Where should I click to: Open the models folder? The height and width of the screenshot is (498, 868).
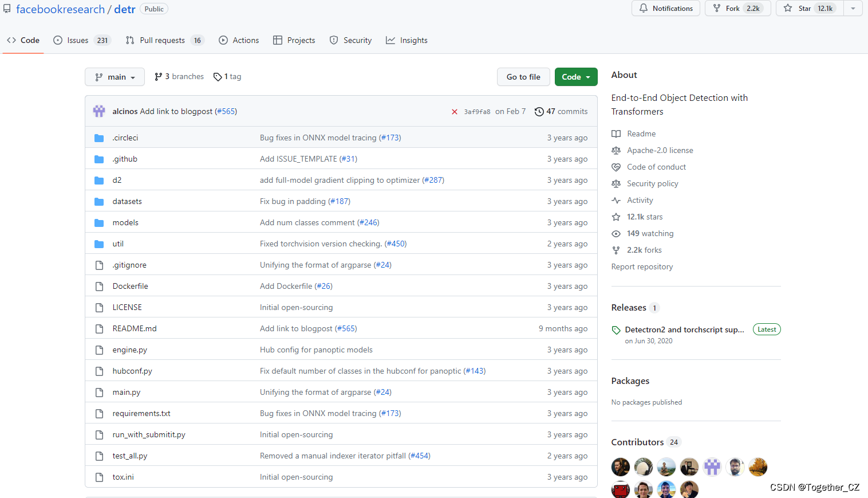click(125, 222)
